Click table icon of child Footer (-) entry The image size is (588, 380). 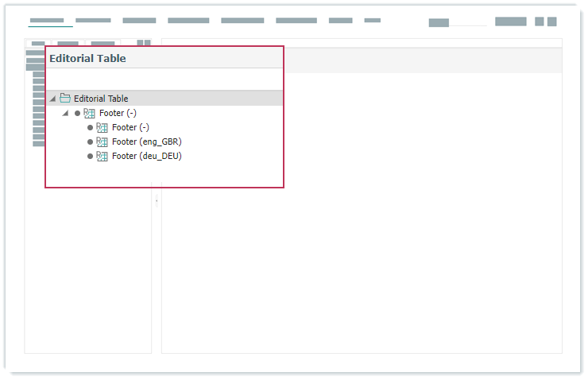tap(102, 128)
